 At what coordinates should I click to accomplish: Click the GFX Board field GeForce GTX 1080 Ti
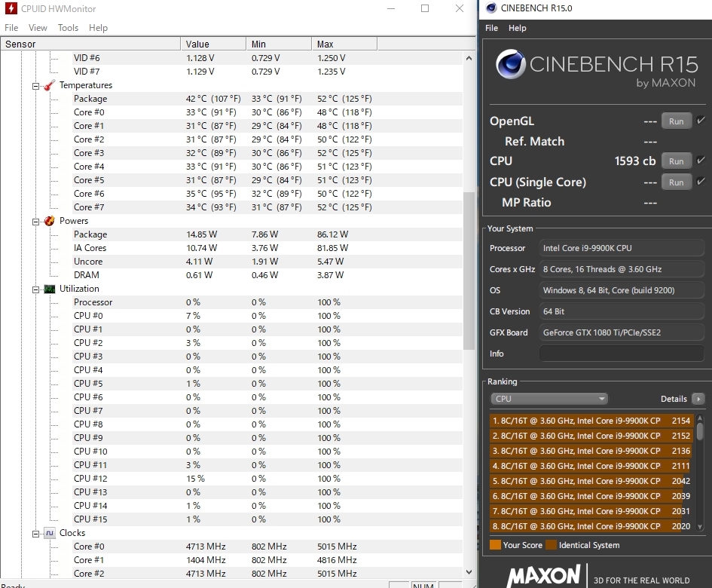click(x=622, y=332)
